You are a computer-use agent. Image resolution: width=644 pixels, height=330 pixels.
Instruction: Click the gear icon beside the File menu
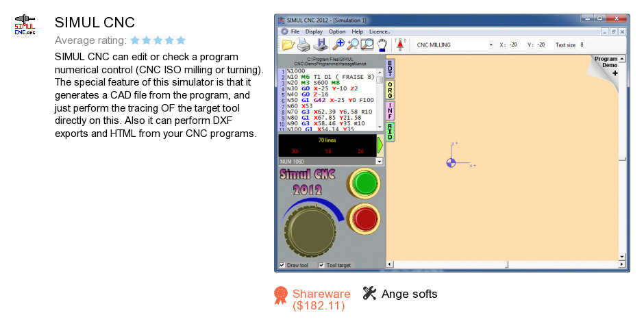coord(284,31)
